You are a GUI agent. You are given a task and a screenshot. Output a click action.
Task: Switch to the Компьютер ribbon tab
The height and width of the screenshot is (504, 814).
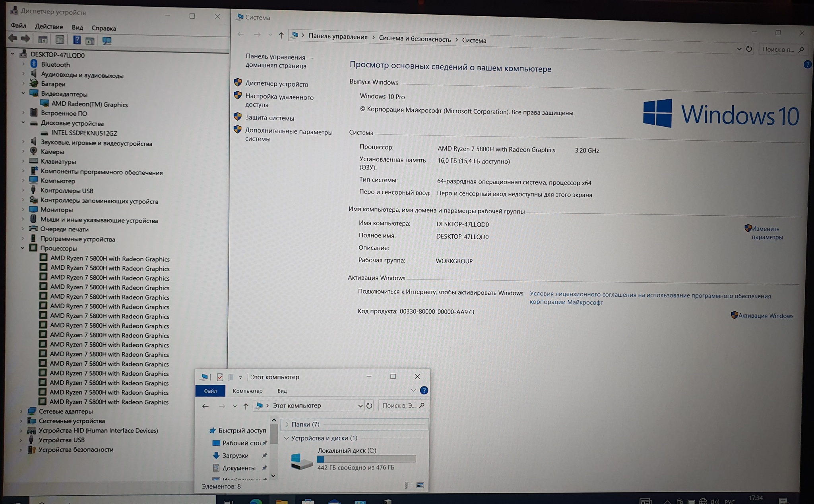(x=247, y=391)
